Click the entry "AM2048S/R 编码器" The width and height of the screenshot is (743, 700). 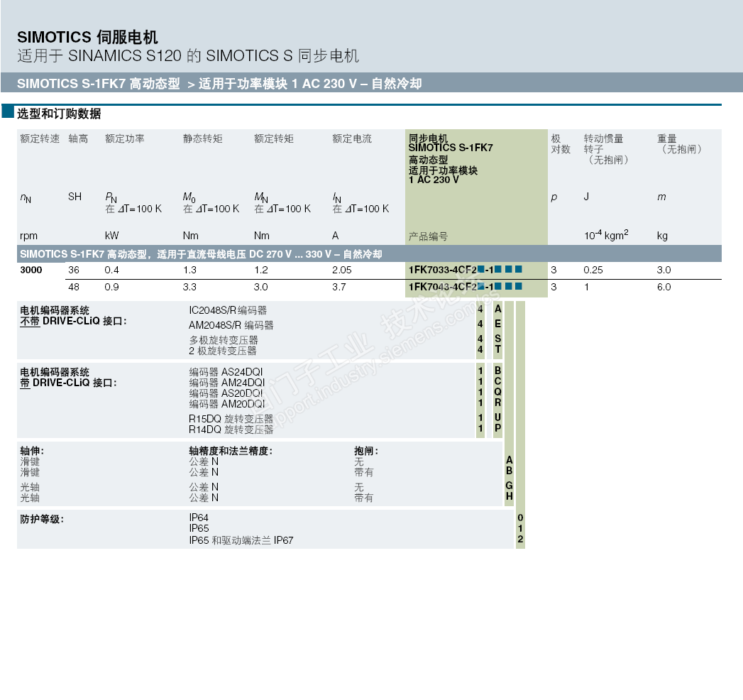(231, 325)
